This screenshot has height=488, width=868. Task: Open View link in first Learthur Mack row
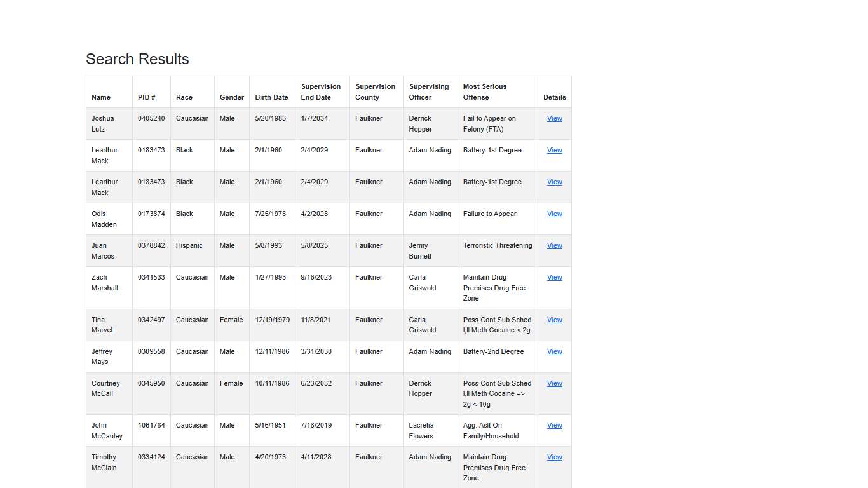coord(554,151)
